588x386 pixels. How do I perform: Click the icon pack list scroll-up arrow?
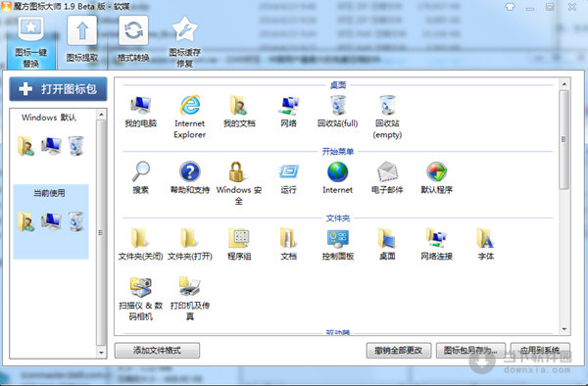click(x=101, y=114)
